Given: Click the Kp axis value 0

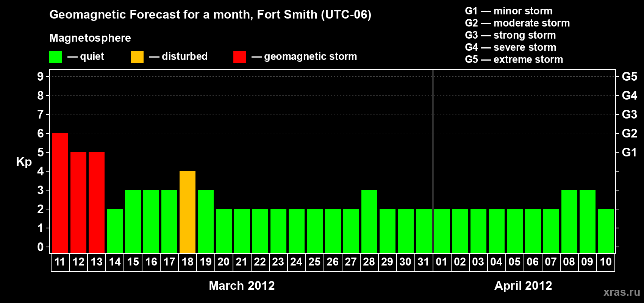Looking at the screenshot, I should point(41,247).
